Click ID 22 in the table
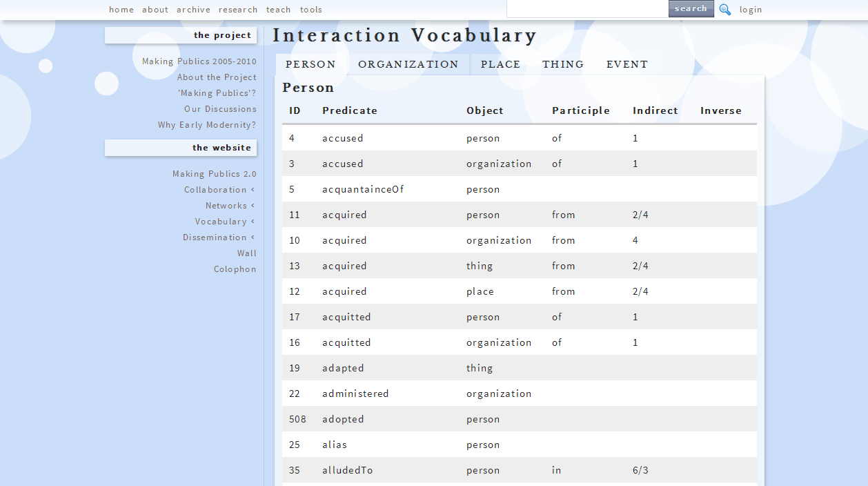Viewport: 868px width, 486px height. (x=295, y=393)
